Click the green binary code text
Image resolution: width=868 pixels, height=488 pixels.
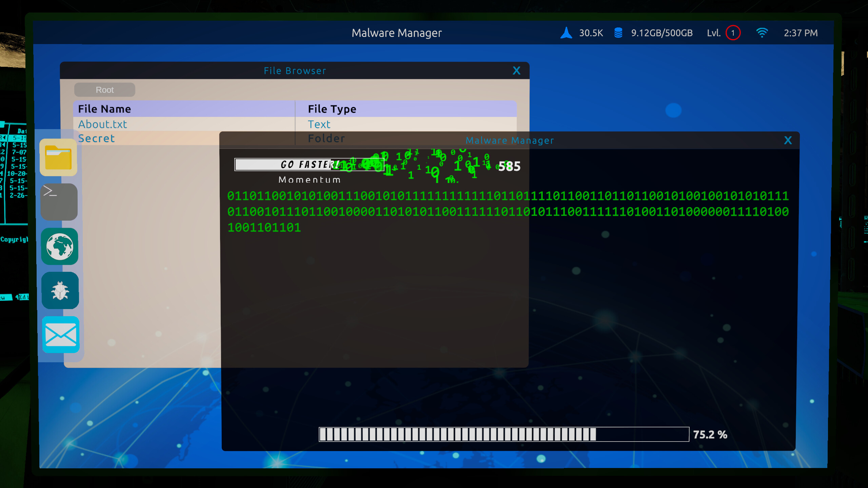tap(509, 212)
